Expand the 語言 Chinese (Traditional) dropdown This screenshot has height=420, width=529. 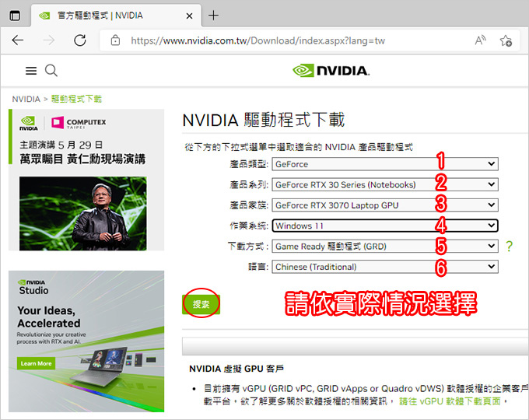pyautogui.click(x=385, y=267)
